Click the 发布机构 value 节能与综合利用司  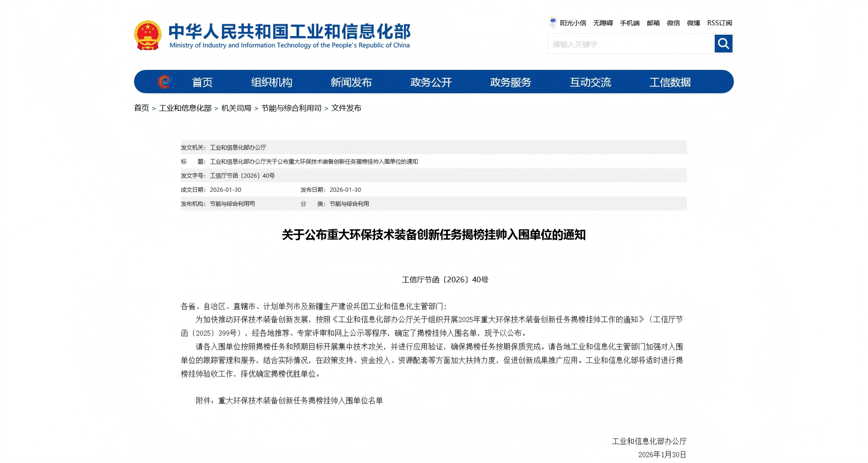(x=232, y=204)
